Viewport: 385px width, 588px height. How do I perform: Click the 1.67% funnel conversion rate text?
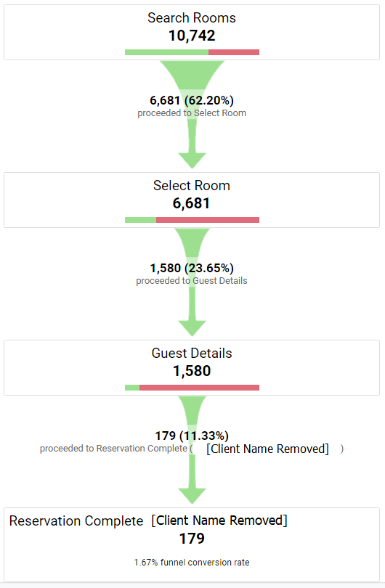pyautogui.click(x=191, y=562)
